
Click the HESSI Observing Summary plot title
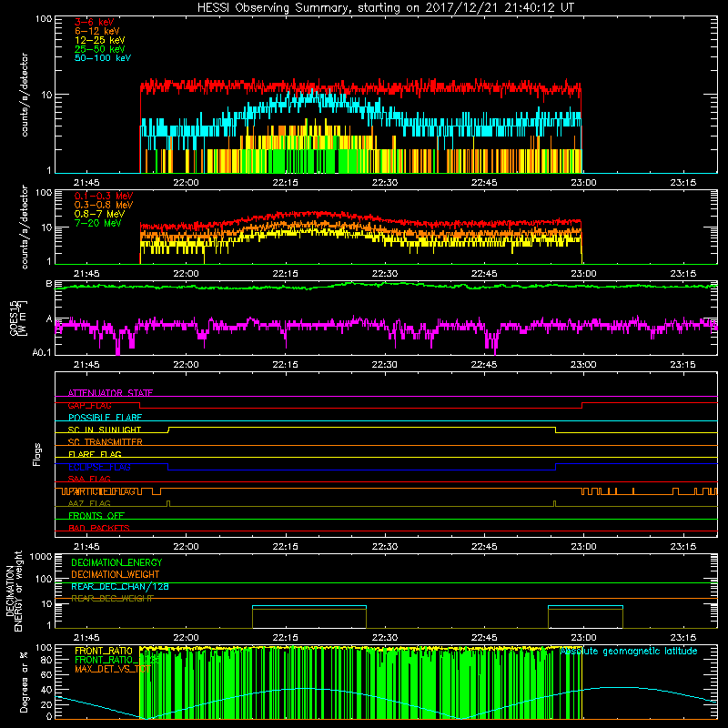tap(385, 8)
